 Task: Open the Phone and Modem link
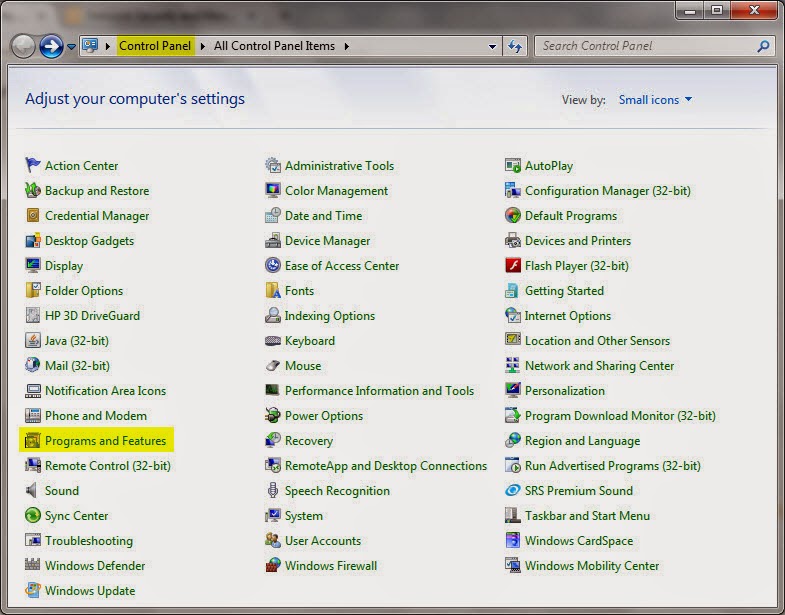click(96, 416)
